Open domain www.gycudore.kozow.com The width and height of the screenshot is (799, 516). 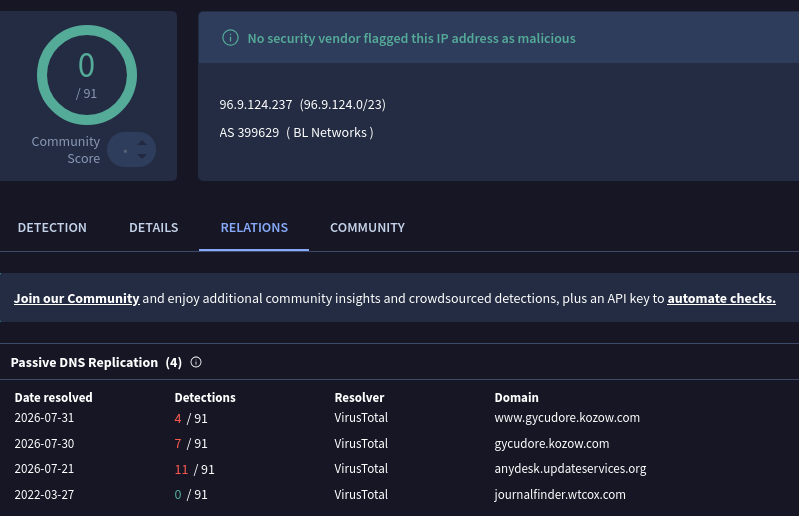coord(567,418)
